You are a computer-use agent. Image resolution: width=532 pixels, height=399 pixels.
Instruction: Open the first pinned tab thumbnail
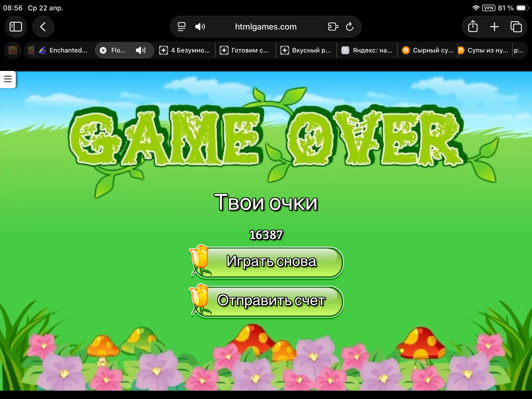tap(13, 50)
